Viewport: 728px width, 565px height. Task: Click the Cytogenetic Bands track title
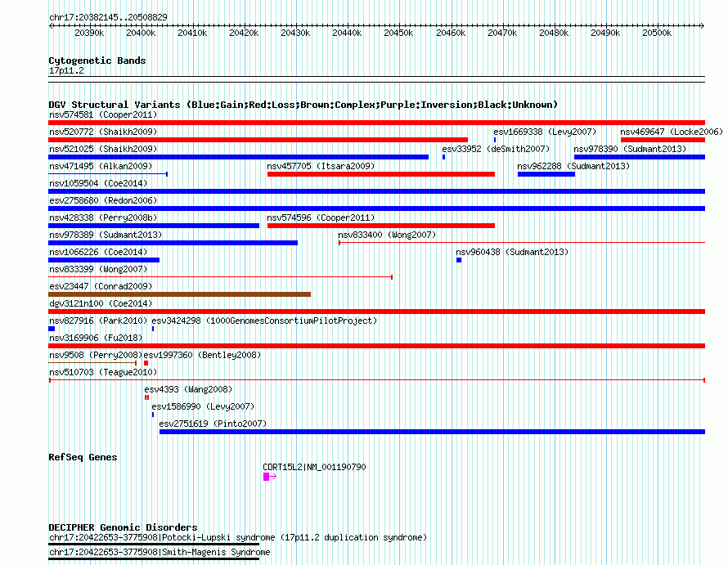pyautogui.click(x=97, y=61)
